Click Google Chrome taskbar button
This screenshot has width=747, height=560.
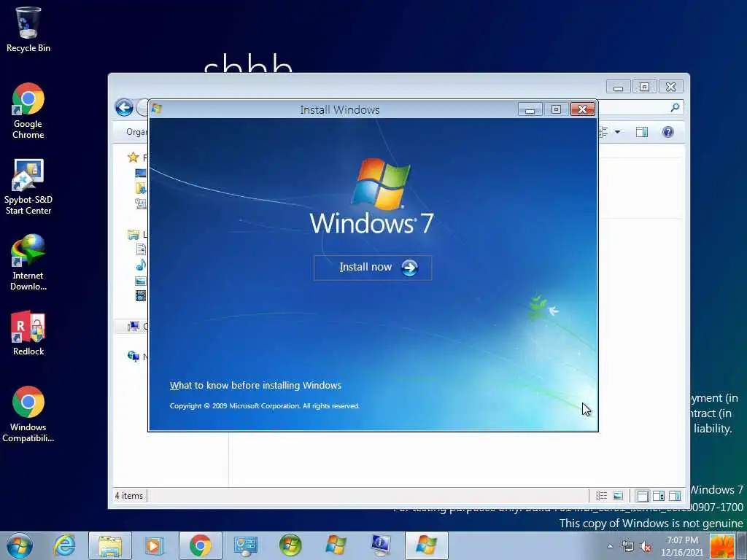coord(200,545)
